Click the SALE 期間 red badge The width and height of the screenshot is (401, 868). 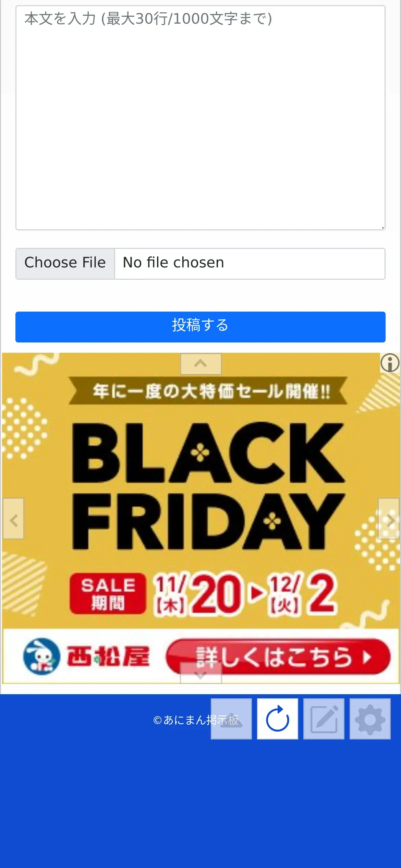108,593
